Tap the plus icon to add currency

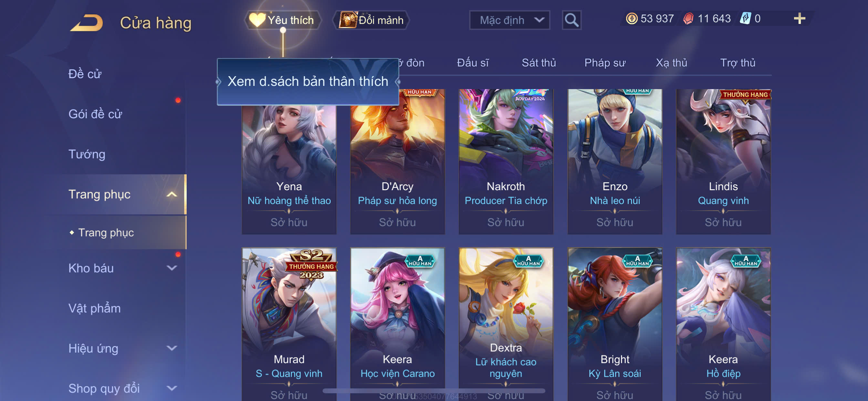click(799, 18)
